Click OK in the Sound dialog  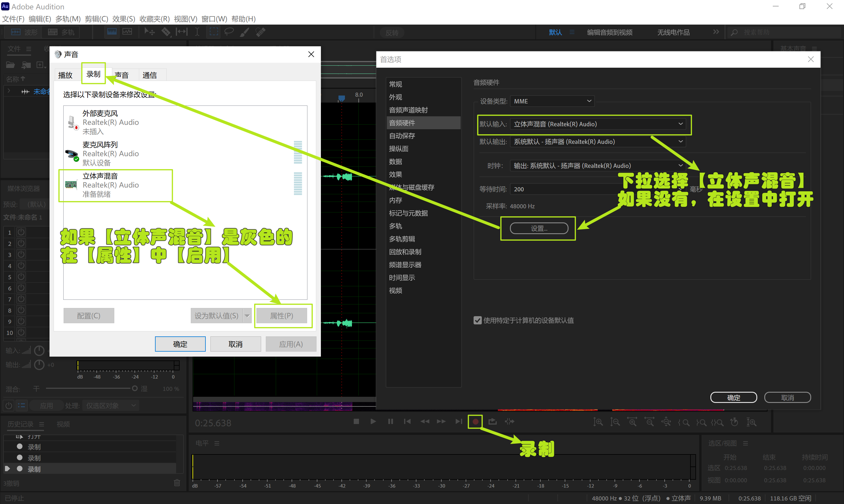[180, 344]
